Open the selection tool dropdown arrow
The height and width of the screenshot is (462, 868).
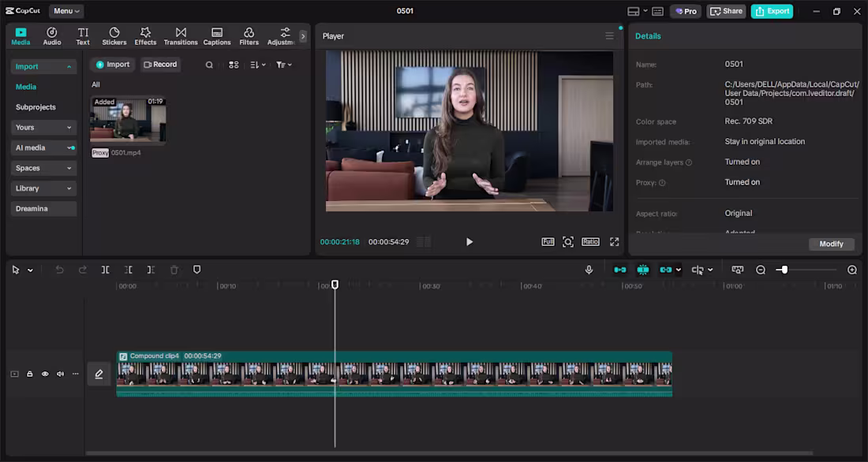(31, 270)
